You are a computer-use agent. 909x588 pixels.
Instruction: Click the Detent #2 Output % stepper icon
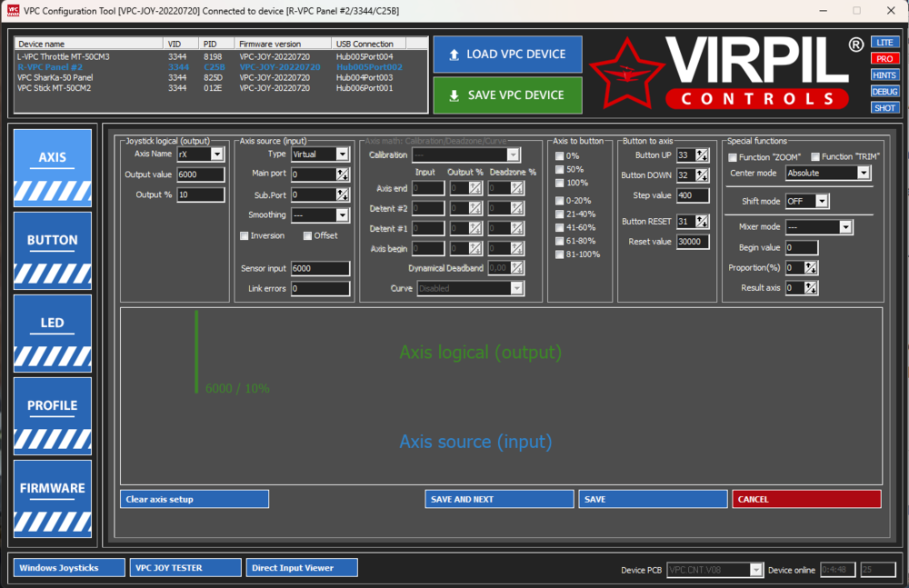click(x=475, y=208)
